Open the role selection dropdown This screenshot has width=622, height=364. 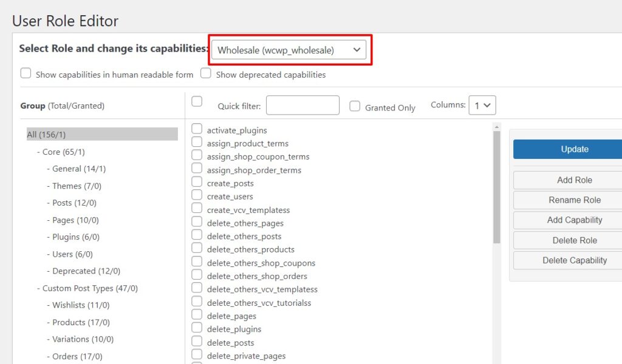point(289,50)
